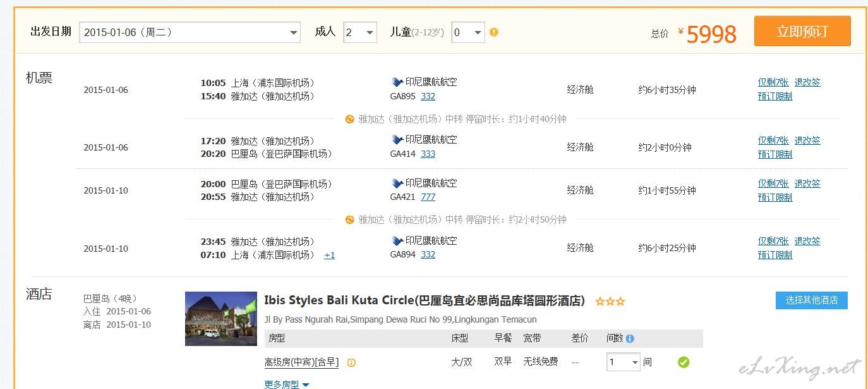
Task: Click the 立即预订 button
Action: (x=802, y=31)
